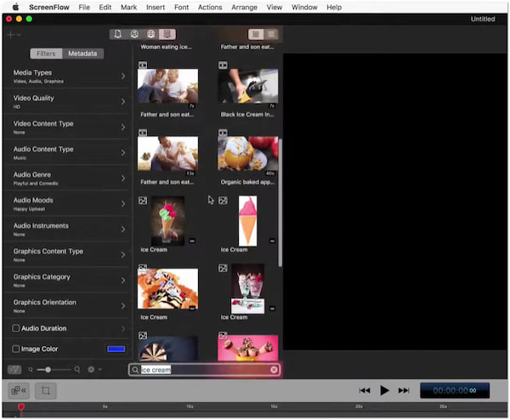Click the collapse panels overlapping-squares button
The width and height of the screenshot is (510, 420).
(x=19, y=390)
